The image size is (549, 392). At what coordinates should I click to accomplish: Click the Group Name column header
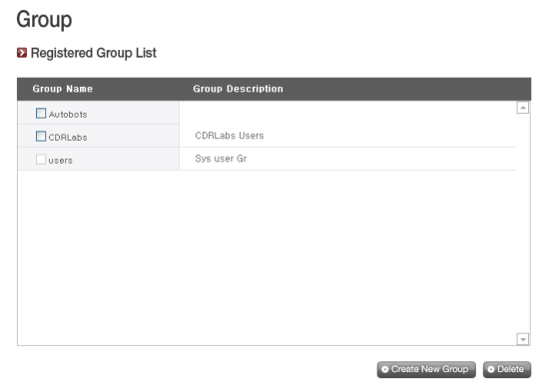63,89
